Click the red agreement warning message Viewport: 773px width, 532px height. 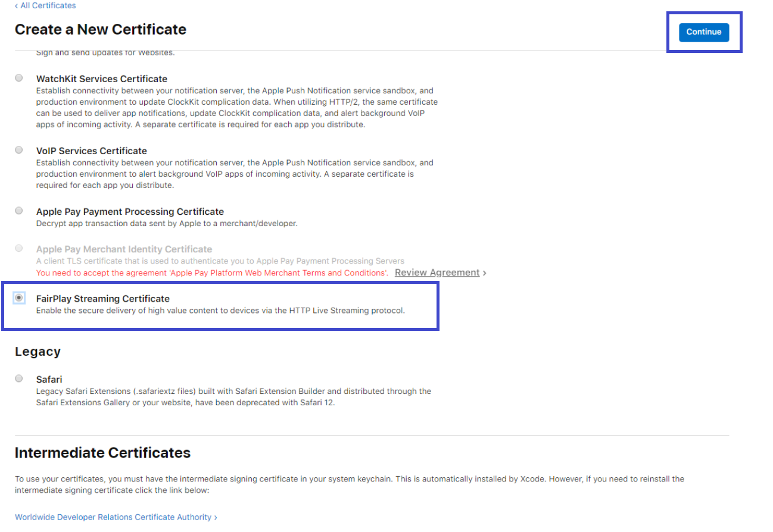212,273
